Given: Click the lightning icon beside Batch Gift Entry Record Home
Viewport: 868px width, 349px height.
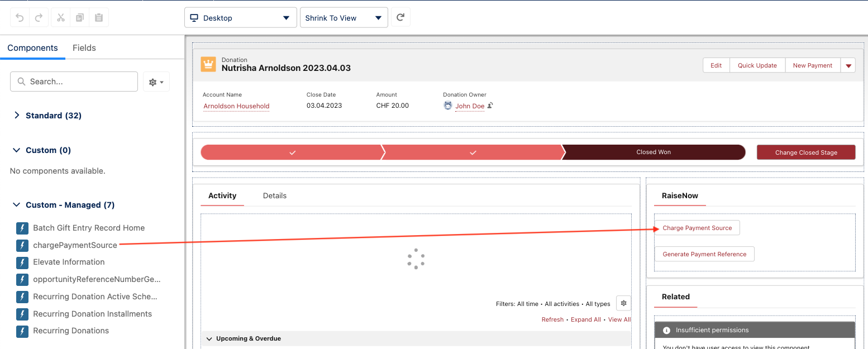Looking at the screenshot, I should (22, 228).
